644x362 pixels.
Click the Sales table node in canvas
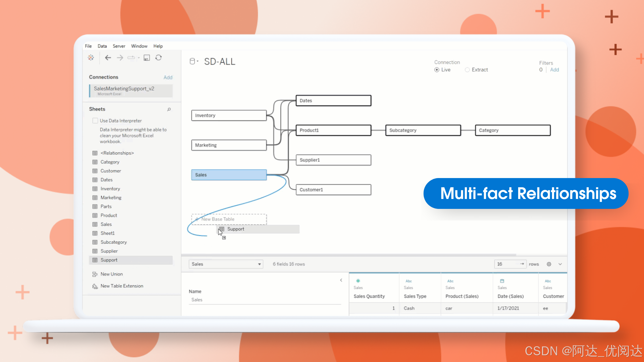tap(229, 175)
